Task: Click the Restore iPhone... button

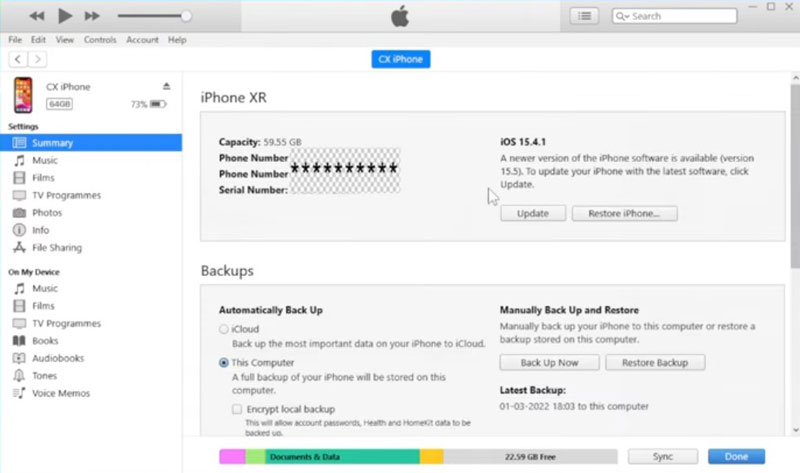Action: point(624,213)
